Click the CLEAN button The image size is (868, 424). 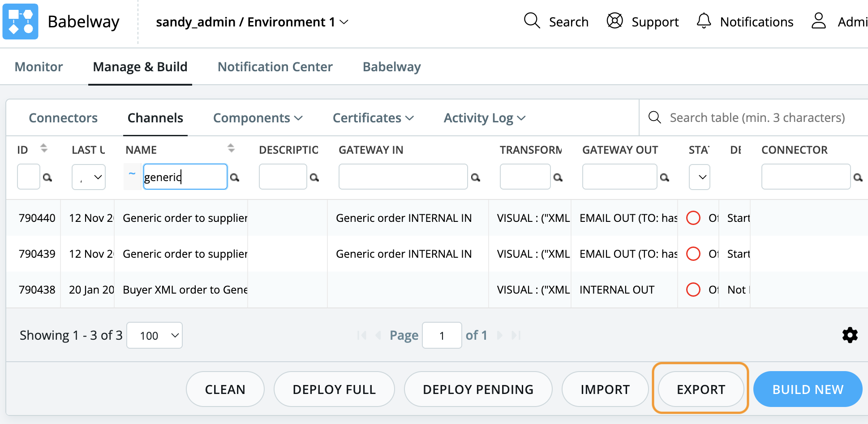tap(225, 389)
